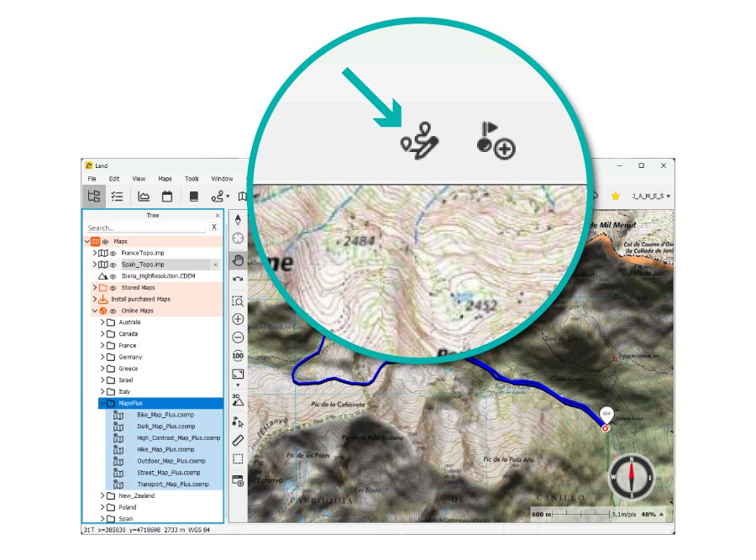Open the Window menu
The image size is (756, 560).
[x=222, y=178]
